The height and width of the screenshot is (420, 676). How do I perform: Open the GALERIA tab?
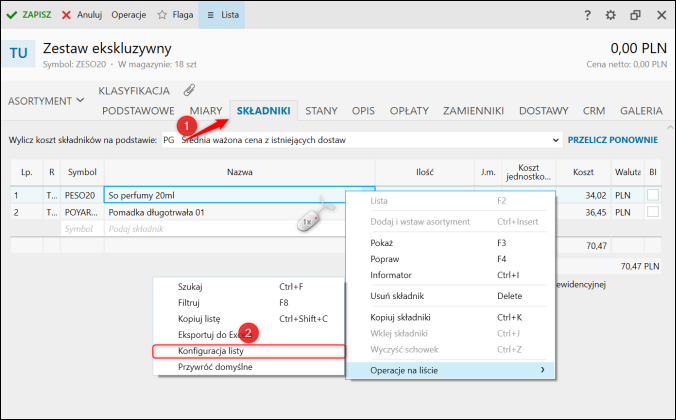(x=641, y=111)
